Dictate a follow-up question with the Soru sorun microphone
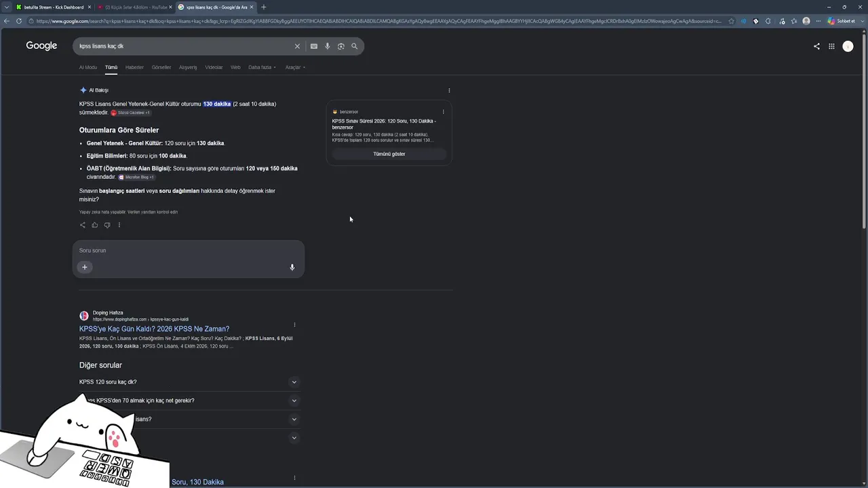 [292, 267]
